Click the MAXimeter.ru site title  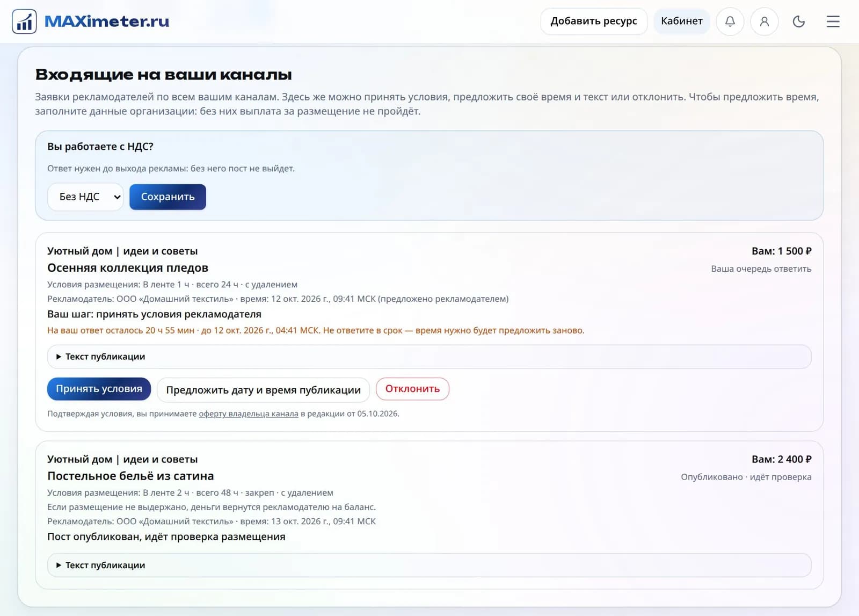tap(107, 21)
